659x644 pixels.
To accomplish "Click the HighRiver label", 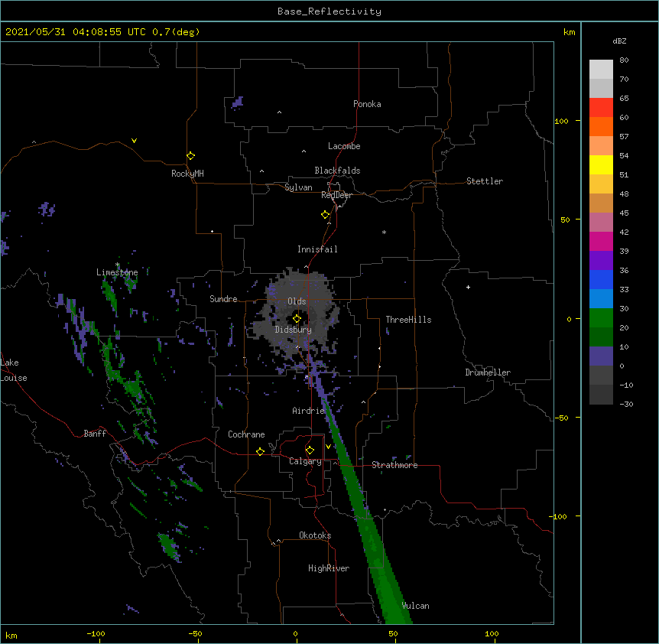I will [329, 568].
